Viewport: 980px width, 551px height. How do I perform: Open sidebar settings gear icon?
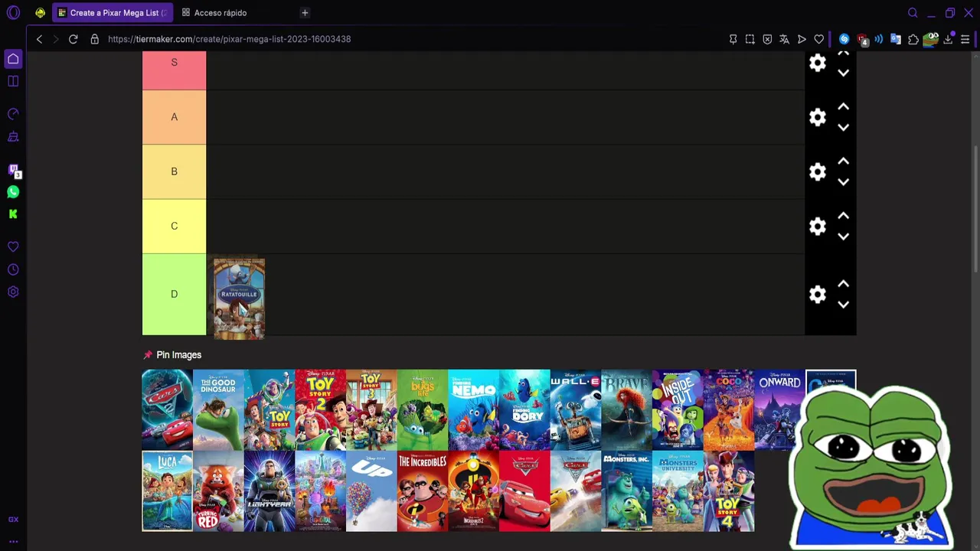click(13, 292)
